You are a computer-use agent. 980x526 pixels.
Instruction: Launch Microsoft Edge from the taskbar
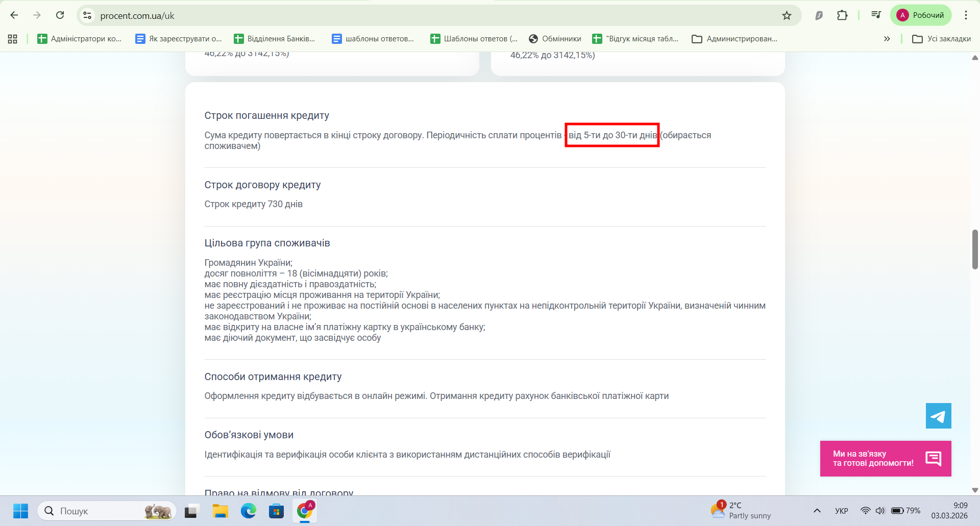click(249, 511)
